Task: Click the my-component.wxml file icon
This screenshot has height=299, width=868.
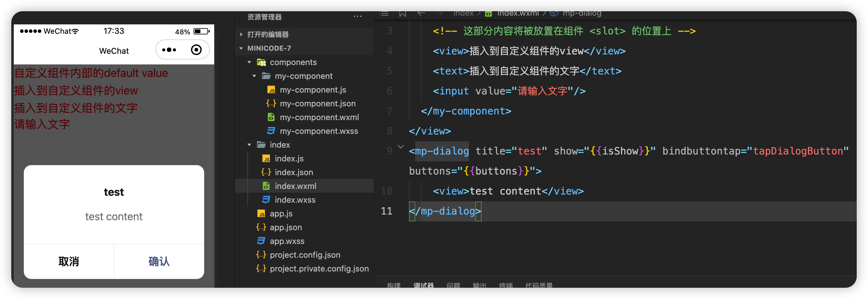Action: tap(271, 117)
